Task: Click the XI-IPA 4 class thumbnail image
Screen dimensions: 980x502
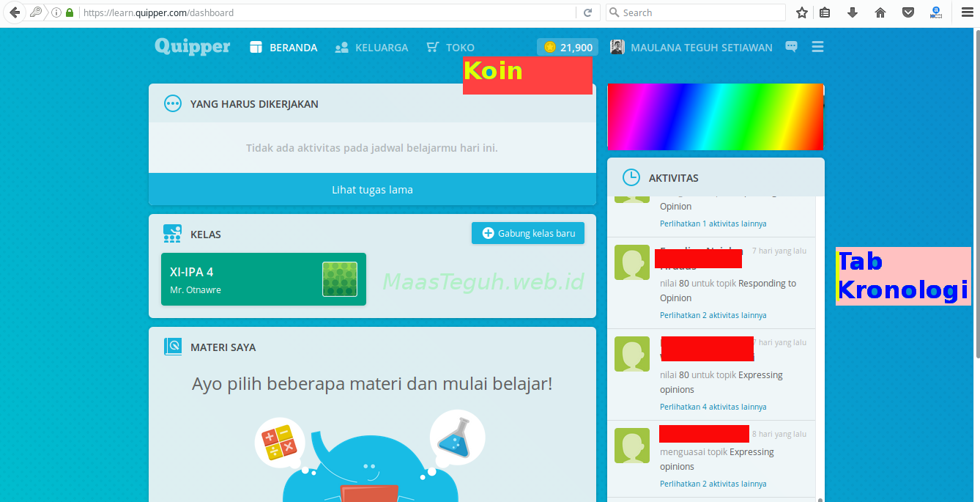Action: [340, 278]
